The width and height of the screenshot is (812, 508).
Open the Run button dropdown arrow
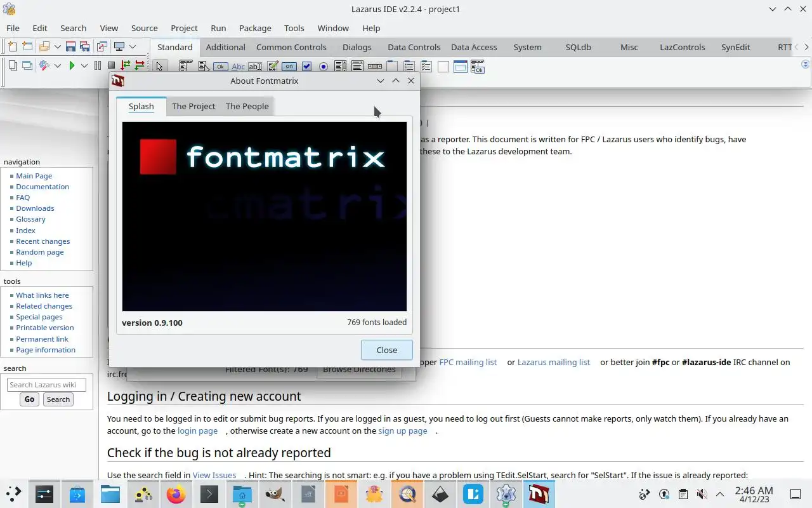(x=84, y=65)
